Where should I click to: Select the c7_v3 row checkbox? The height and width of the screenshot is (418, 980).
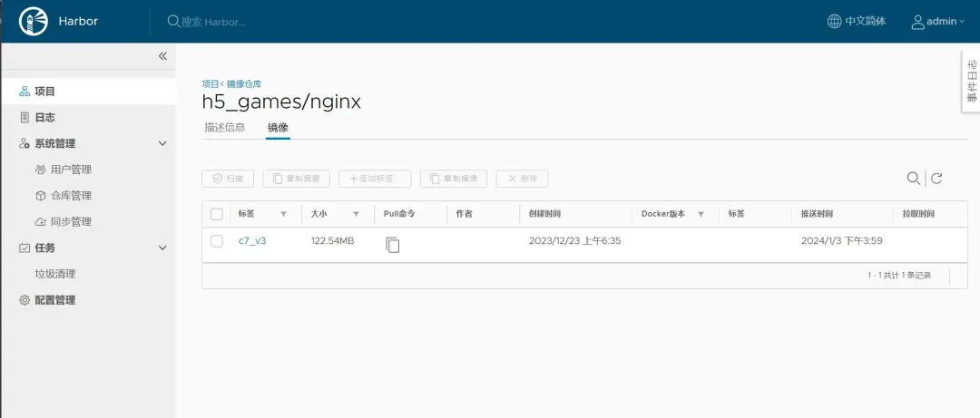[x=217, y=241]
